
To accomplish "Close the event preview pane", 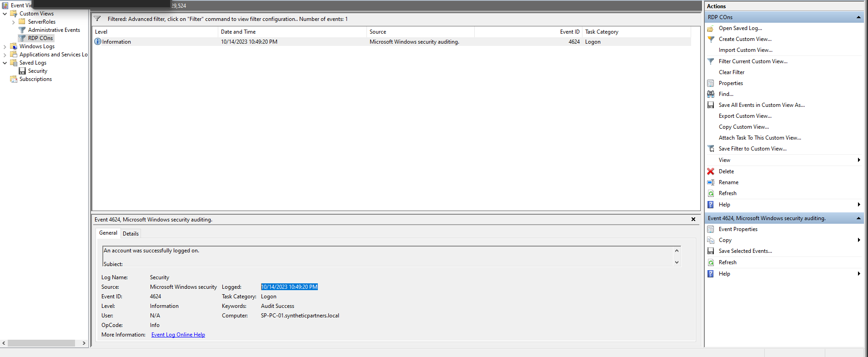I will [x=693, y=219].
